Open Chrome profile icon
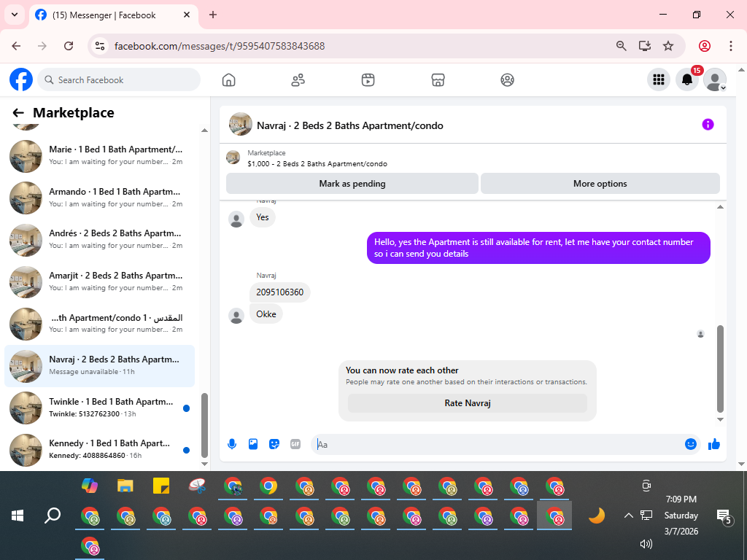 coord(705,46)
